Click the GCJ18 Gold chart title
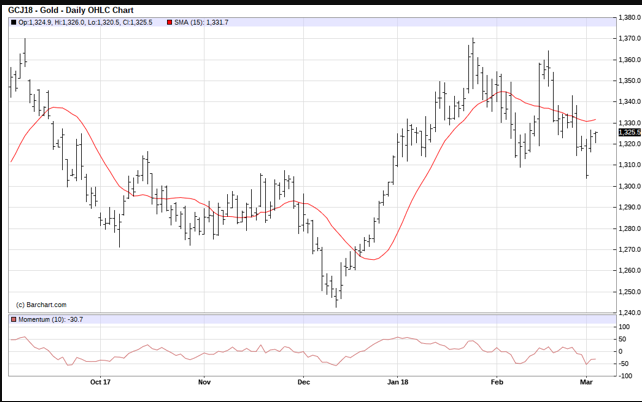Viewport: 642px width, 402px height. 70,10
